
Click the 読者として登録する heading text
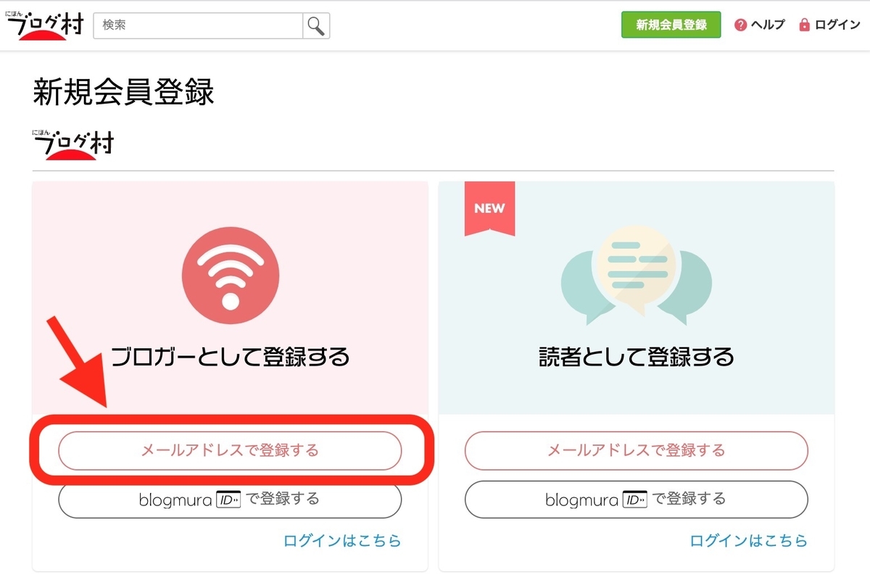(637, 357)
